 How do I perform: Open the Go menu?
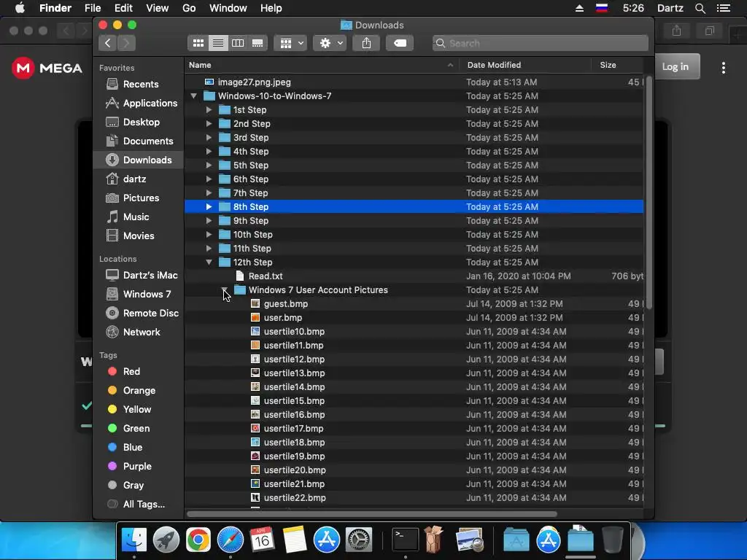point(189,8)
